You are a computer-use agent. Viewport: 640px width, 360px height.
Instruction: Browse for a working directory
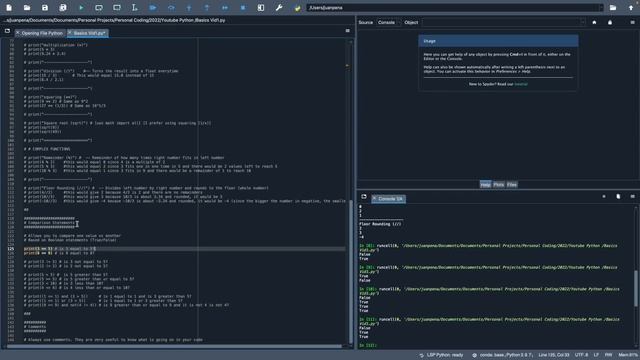(x=613, y=7)
